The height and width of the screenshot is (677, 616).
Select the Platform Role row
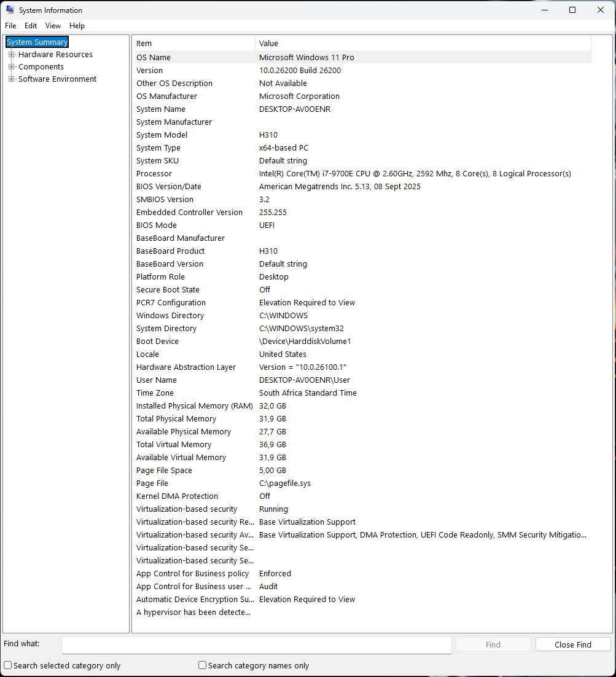(x=362, y=276)
